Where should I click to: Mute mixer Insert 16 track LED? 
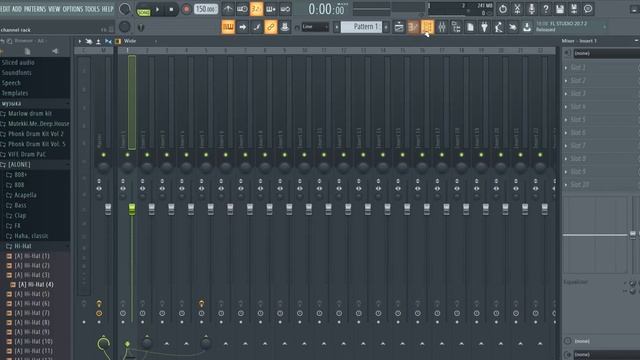coord(422,155)
